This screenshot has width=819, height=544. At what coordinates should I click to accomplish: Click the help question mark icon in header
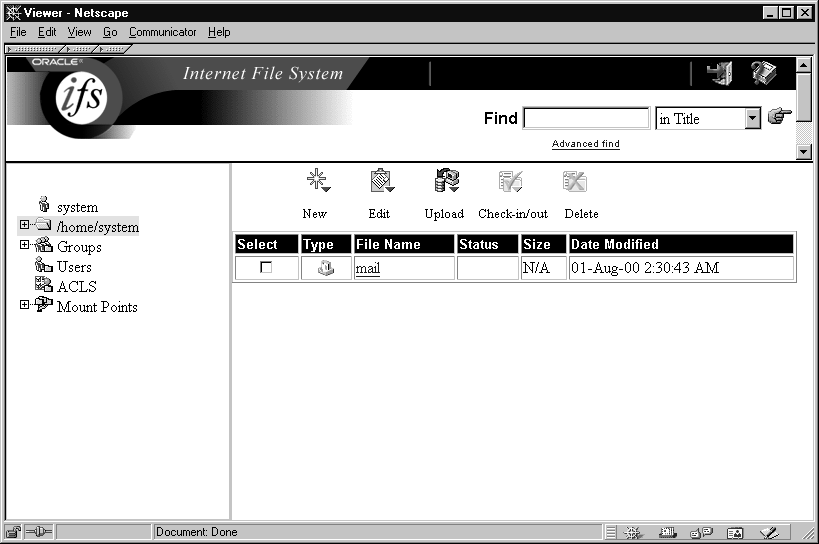764,73
